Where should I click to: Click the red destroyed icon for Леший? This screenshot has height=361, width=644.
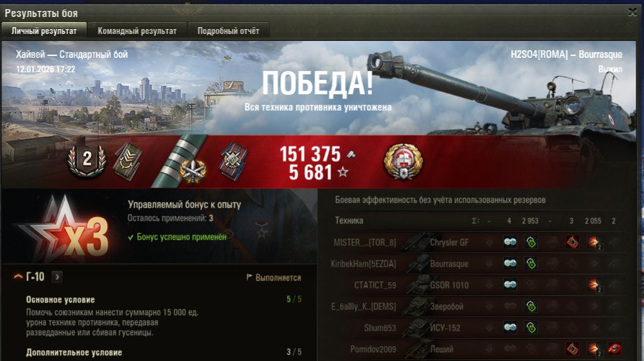614,348
